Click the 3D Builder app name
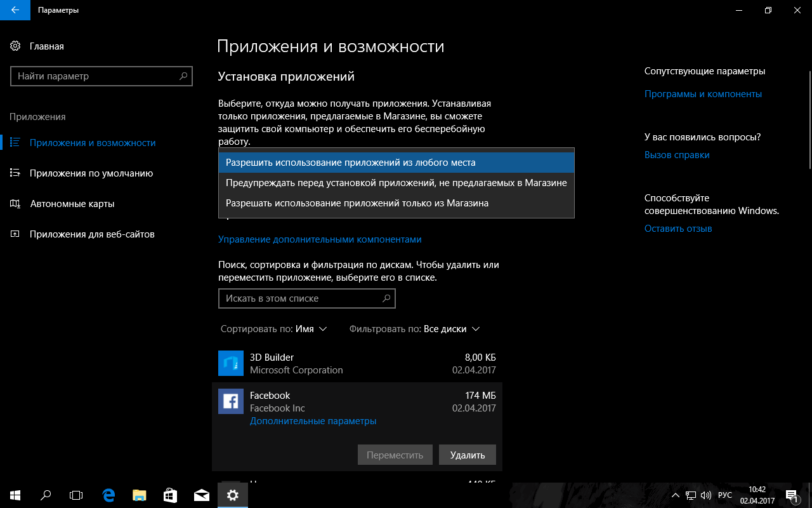Viewport: 812px width, 508px height. tap(272, 358)
